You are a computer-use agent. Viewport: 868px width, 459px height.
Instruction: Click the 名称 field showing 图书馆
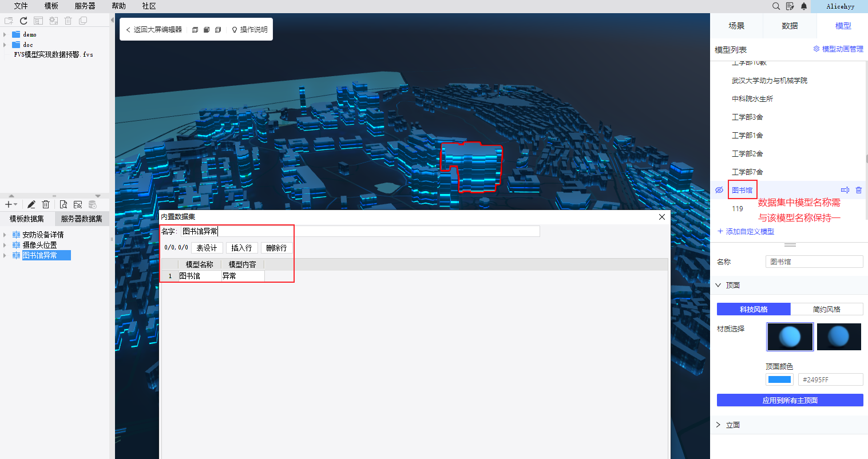click(x=814, y=262)
